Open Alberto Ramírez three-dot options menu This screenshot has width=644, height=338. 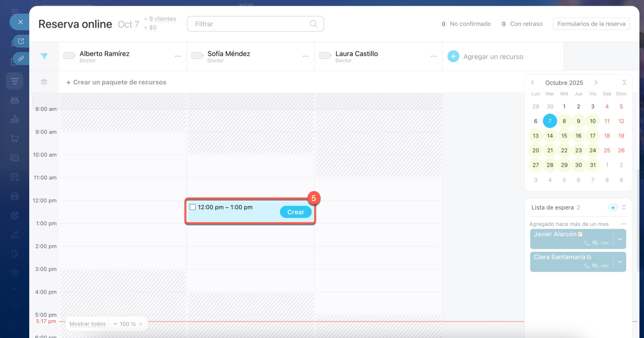(x=178, y=56)
